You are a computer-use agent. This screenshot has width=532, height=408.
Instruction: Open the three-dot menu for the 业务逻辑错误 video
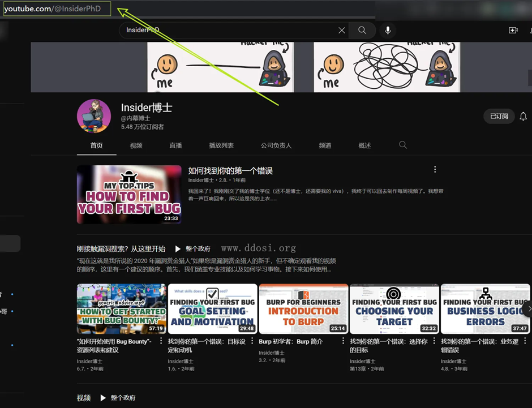click(525, 341)
